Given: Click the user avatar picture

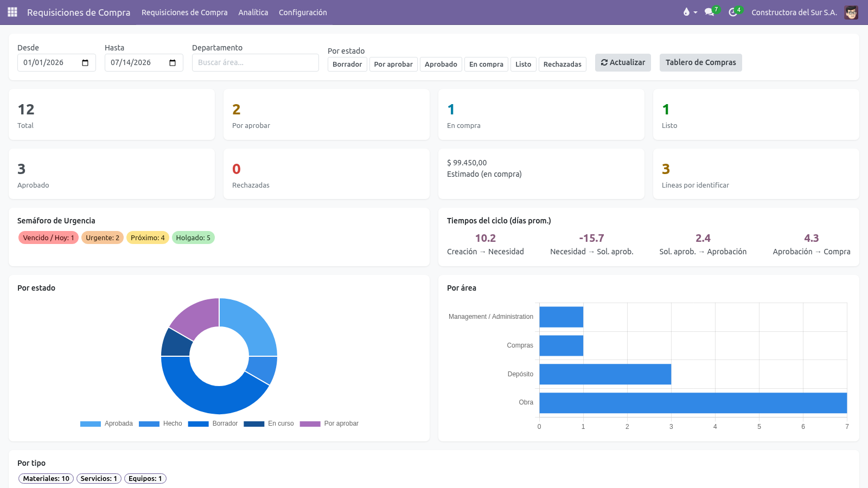Looking at the screenshot, I should (851, 12).
